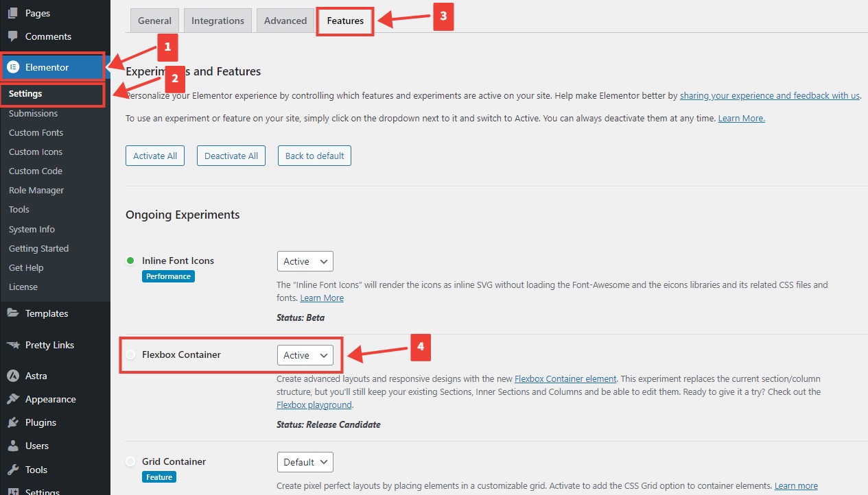Screen dimensions: 868x495
Task: Open the Flexbox playground link
Action: [314, 405]
